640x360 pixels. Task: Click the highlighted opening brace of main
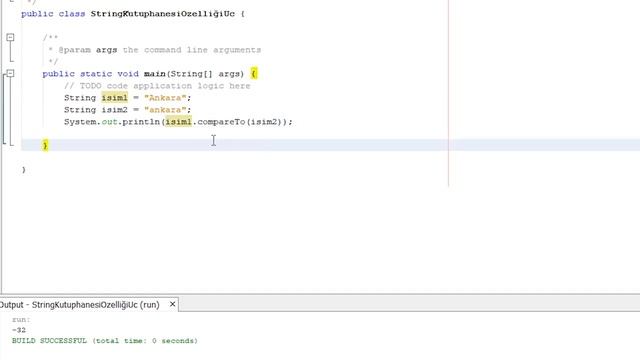254,74
